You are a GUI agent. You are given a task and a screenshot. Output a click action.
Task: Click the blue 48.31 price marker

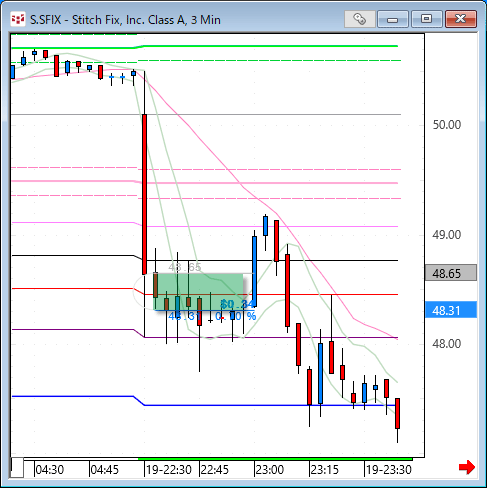451,310
